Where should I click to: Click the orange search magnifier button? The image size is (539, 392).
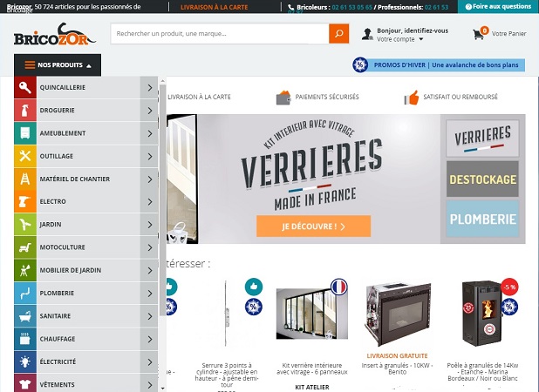tap(338, 34)
